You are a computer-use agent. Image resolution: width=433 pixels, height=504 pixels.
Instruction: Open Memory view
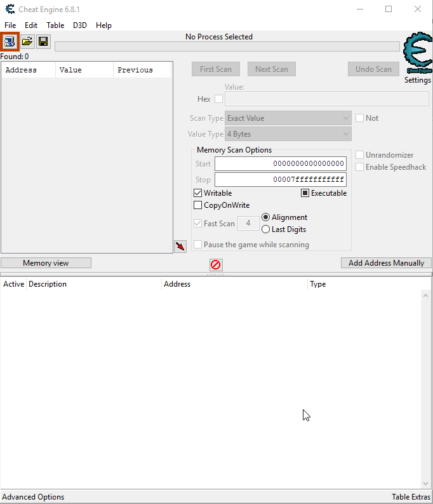(x=46, y=263)
